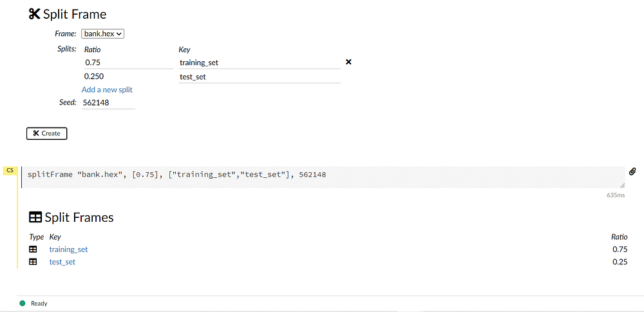This screenshot has height=312, width=644.
Task: Click the Create button
Action: pos(46,133)
